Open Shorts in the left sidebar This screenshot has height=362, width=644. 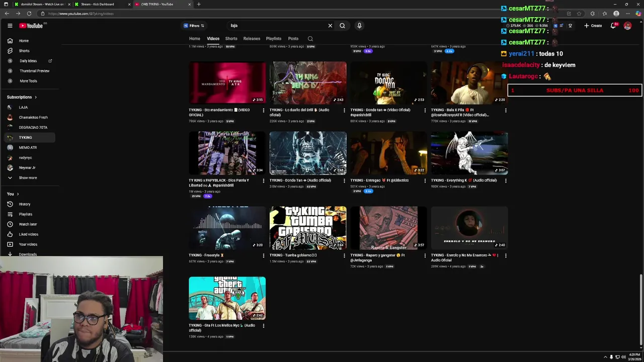(24, 51)
